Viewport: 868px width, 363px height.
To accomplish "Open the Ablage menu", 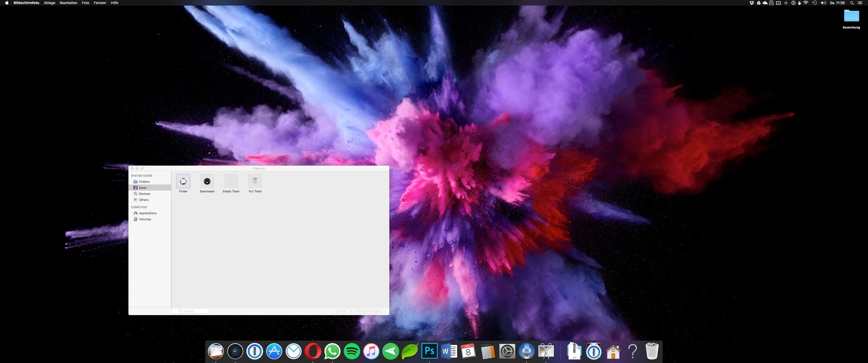I will coord(49,3).
